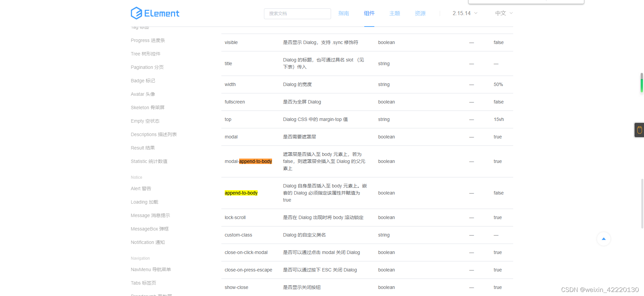The width and height of the screenshot is (644, 296).
Task: Open Tree 树形控件 in the sidebar
Action: click(x=146, y=54)
